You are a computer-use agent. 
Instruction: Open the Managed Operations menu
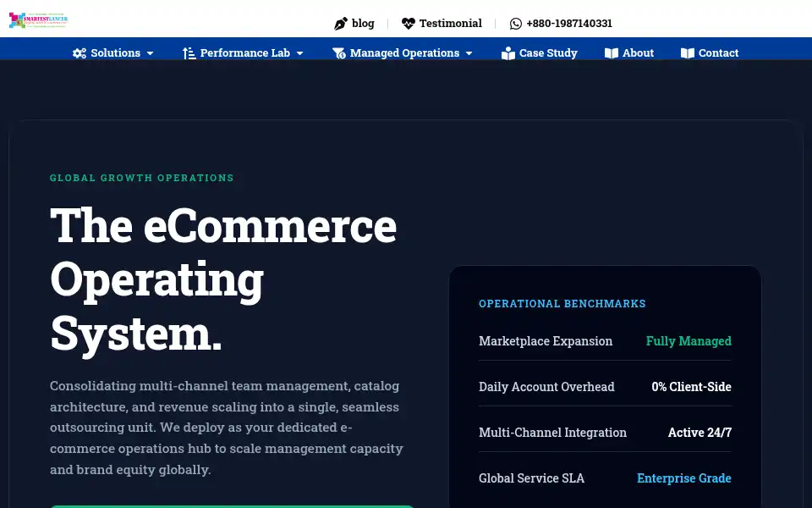point(404,52)
